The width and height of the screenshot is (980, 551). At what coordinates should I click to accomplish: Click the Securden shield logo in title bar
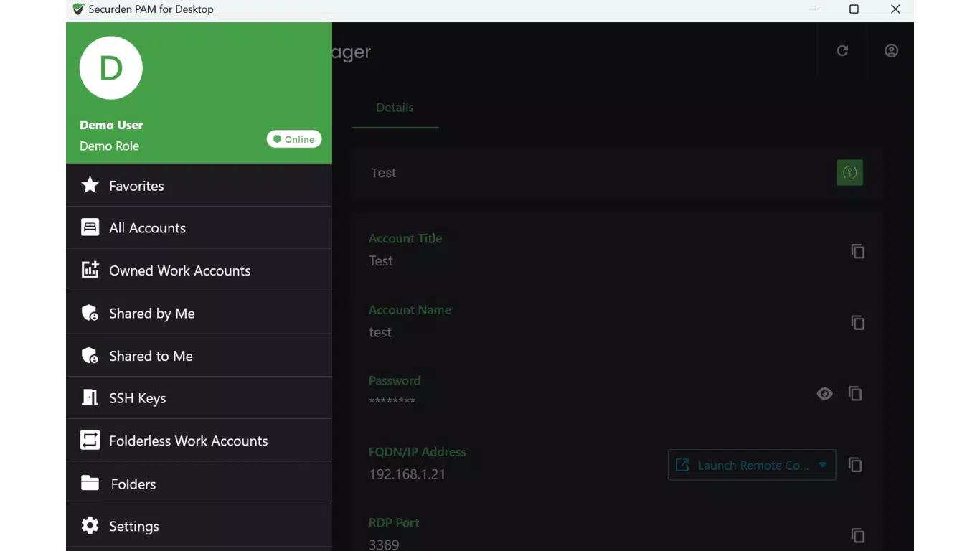point(78,9)
